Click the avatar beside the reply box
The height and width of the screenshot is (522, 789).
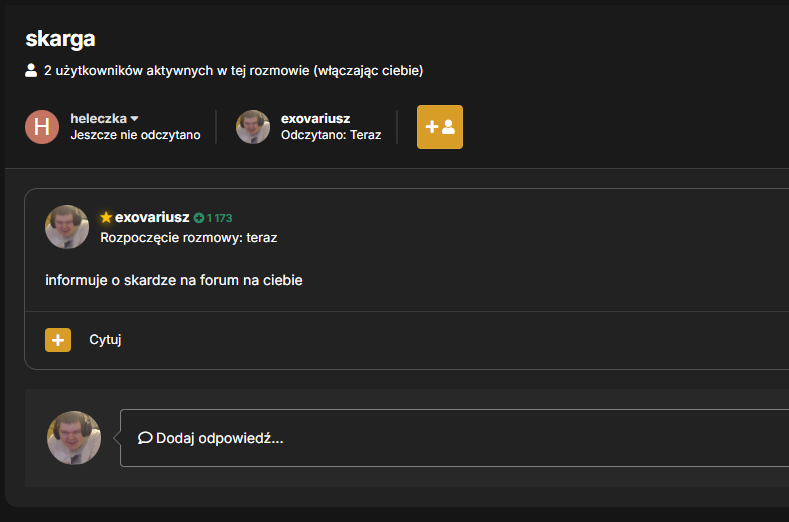[74, 438]
